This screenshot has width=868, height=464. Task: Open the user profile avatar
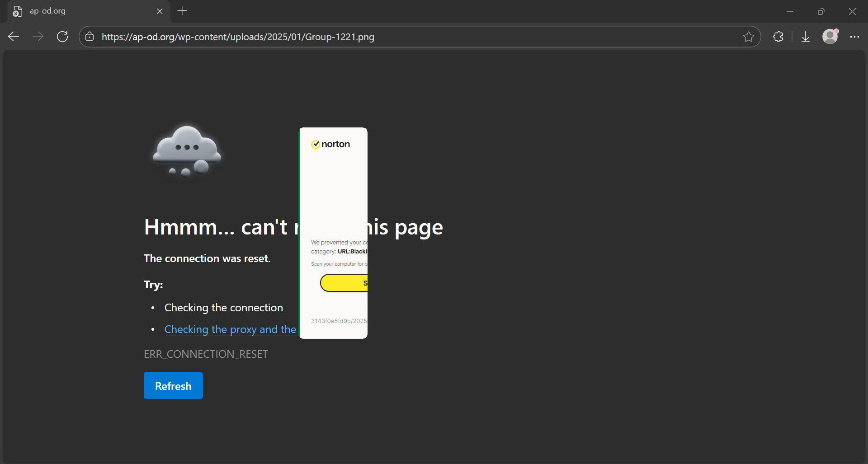830,37
